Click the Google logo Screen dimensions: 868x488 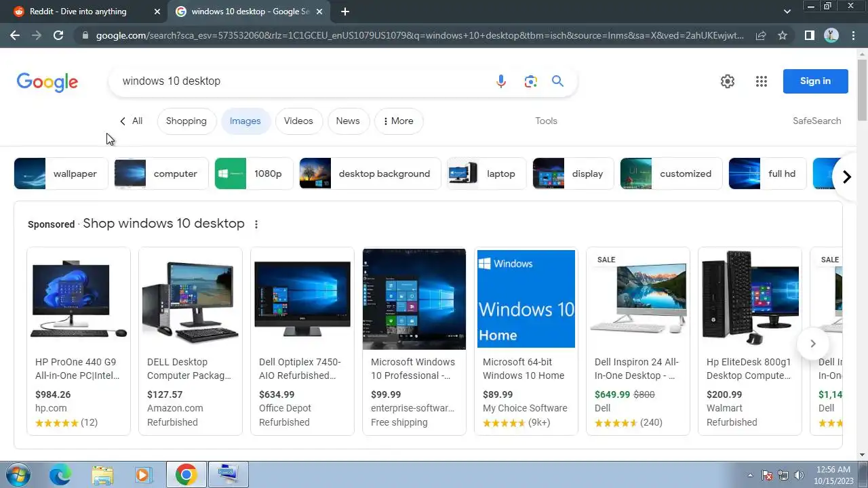[x=47, y=82]
